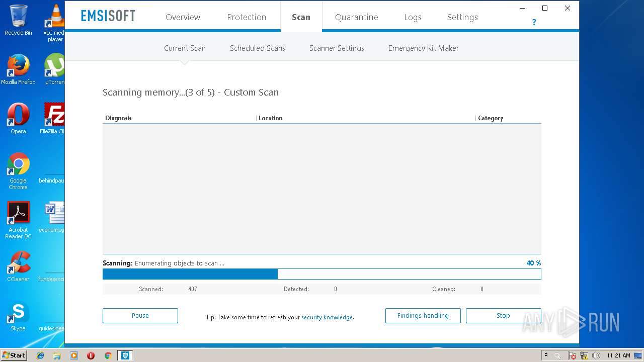Click Chrome icon in the taskbar

coord(108,355)
